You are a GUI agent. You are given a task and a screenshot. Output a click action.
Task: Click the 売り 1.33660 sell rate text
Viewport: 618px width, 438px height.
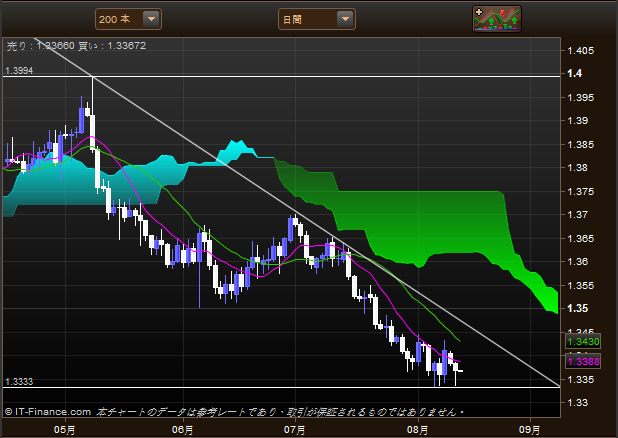click(x=41, y=46)
